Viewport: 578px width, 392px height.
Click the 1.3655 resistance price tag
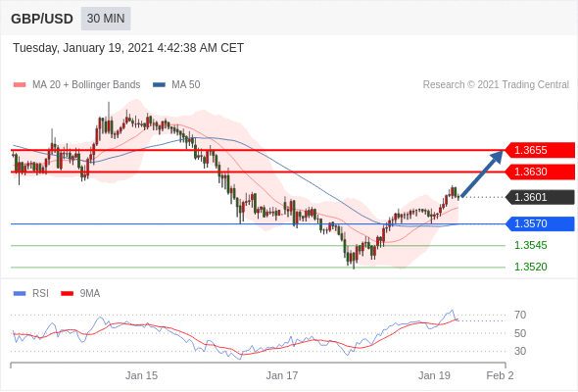(x=540, y=150)
